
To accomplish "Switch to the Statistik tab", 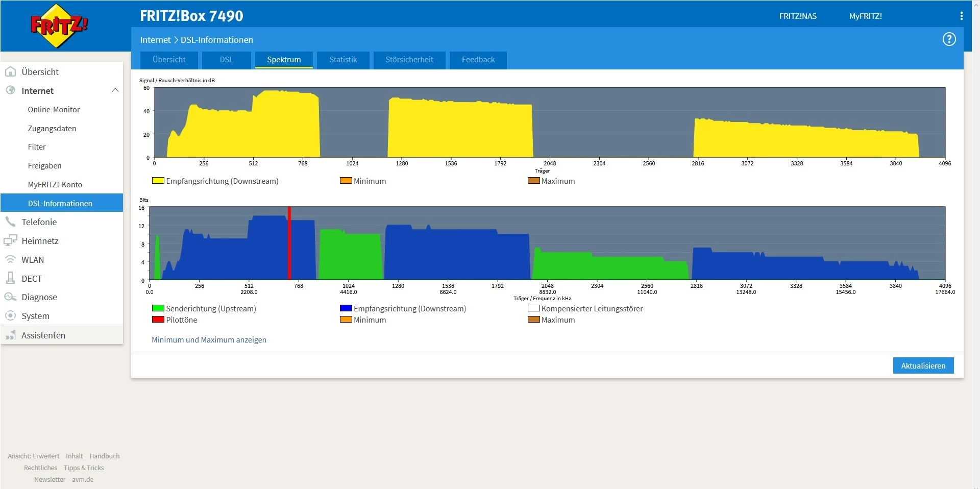I will (343, 60).
